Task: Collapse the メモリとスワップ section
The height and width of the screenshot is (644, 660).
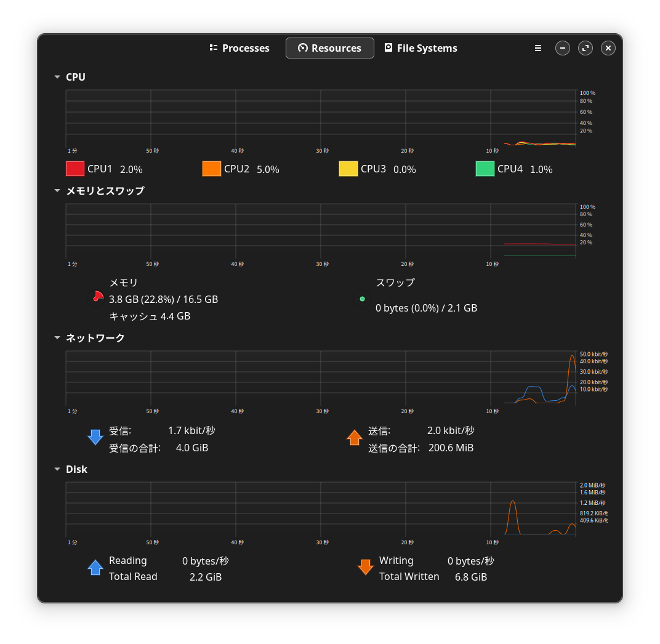Action: 57,191
